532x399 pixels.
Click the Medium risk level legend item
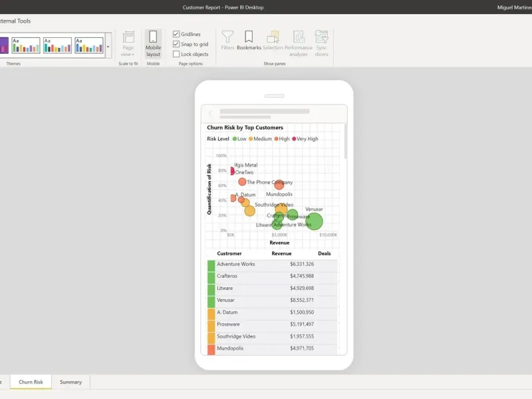260,139
